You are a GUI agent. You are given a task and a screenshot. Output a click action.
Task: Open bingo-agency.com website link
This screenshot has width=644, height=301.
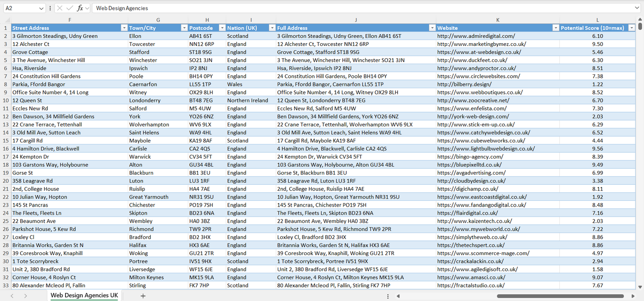pos(470,157)
